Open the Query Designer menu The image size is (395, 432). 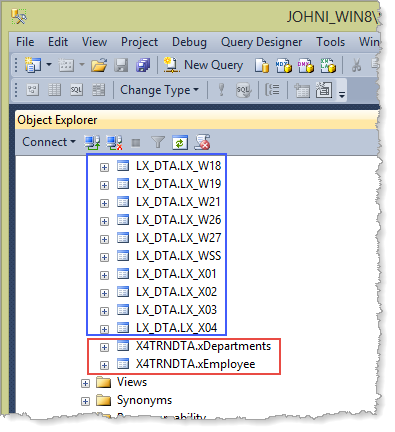click(261, 42)
